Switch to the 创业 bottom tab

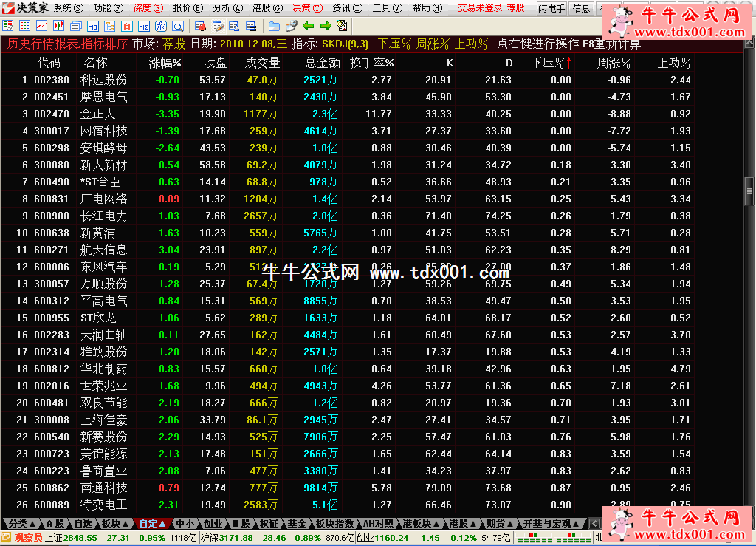coord(213,524)
